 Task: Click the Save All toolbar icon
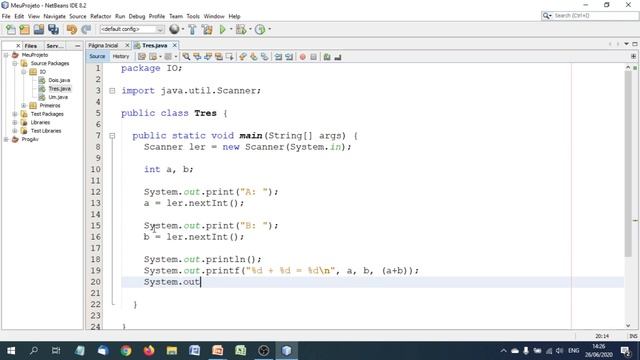pyautogui.click(x=53, y=29)
